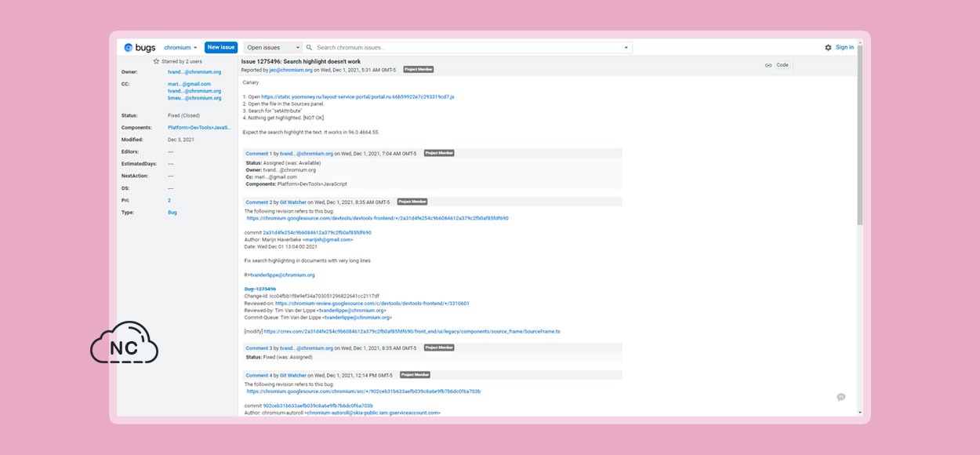Open commit 2a31d4fe254c hash link
The width and height of the screenshot is (980, 455).
click(x=317, y=233)
